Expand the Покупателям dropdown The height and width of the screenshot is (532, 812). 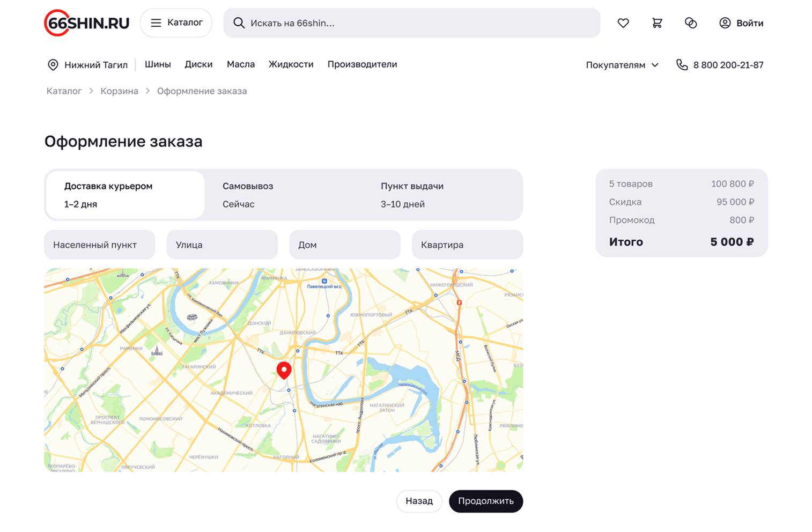622,65
